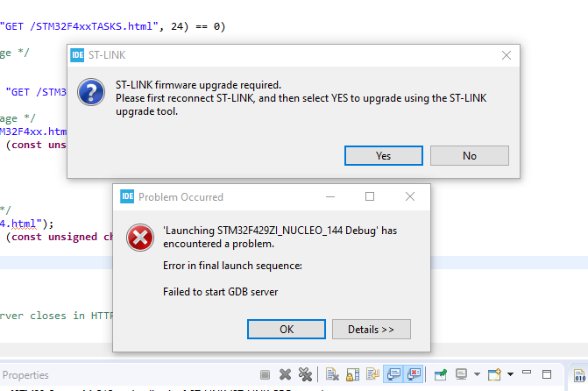588x391 pixels.
Task: Click Remove All Terminated Launches double-X icon
Action: point(305,374)
